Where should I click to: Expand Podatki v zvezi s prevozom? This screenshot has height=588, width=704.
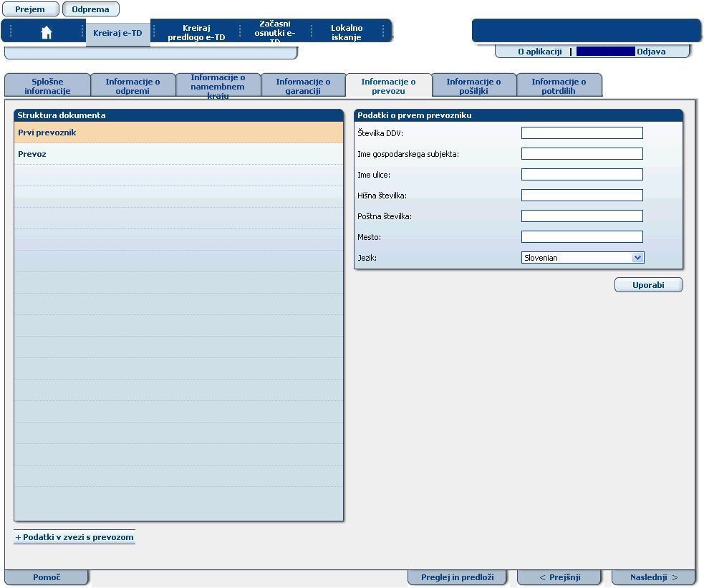point(74,537)
